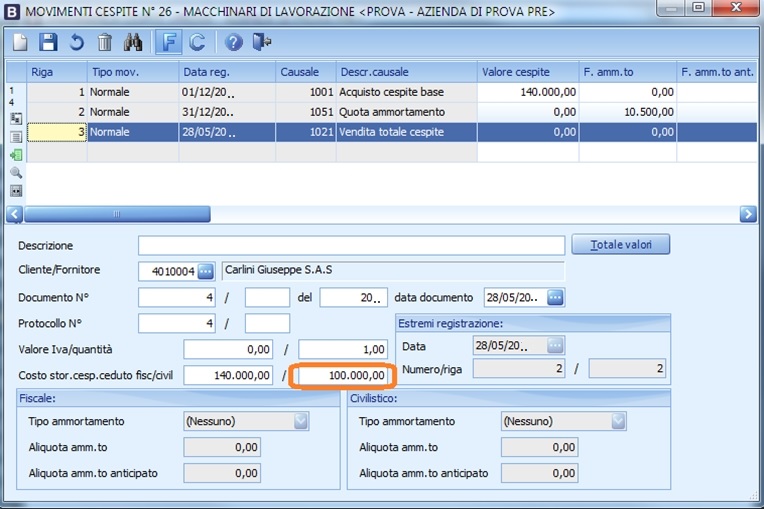This screenshot has height=509, width=764.
Task: Click the Descrizione text field
Action: 351,245
